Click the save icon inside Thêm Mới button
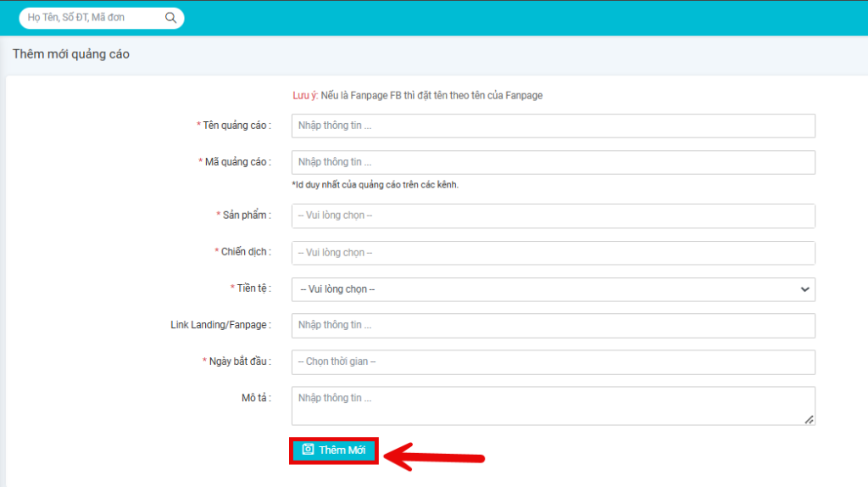Screen dimensions: 868x487 coord(309,450)
